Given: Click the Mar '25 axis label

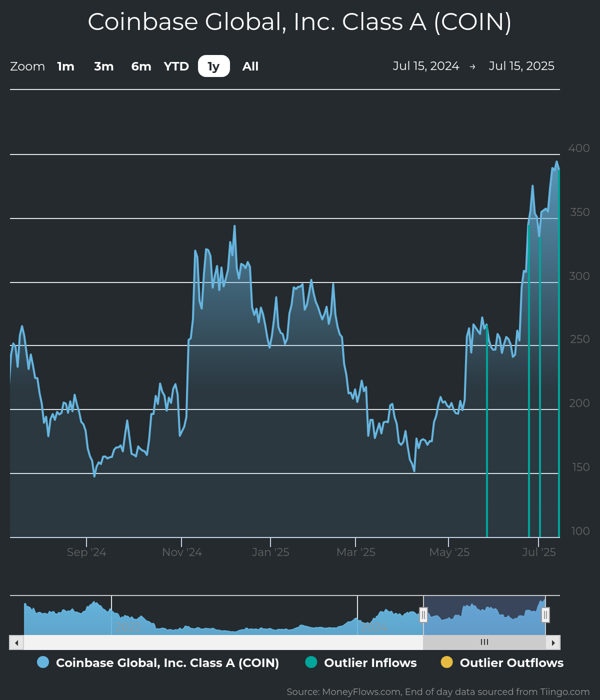Looking at the screenshot, I should point(356,552).
